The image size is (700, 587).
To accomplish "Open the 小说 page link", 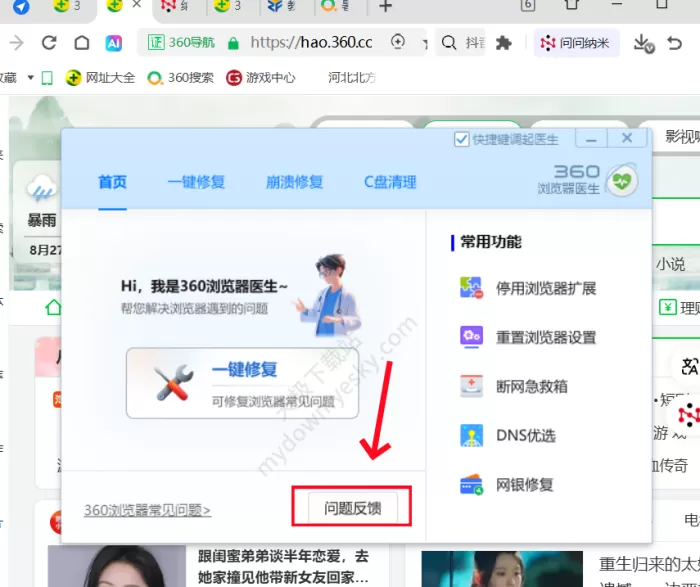I will [670, 264].
